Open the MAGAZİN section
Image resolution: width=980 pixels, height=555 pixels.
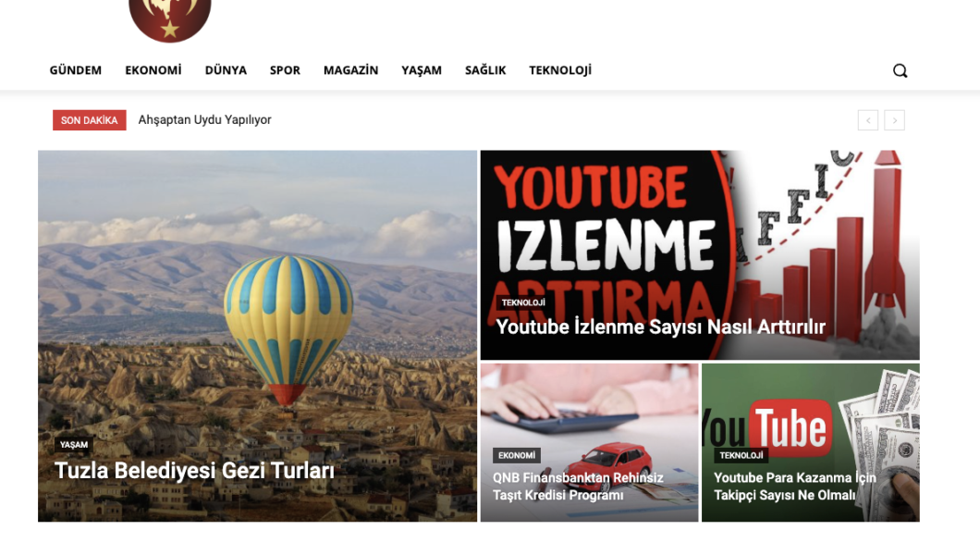coord(350,70)
